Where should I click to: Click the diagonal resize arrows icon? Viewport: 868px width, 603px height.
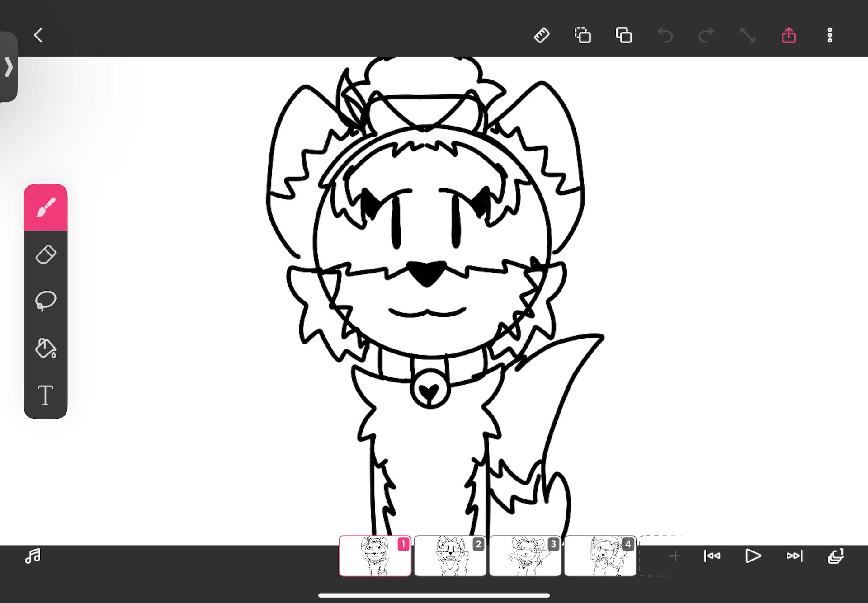(x=747, y=35)
